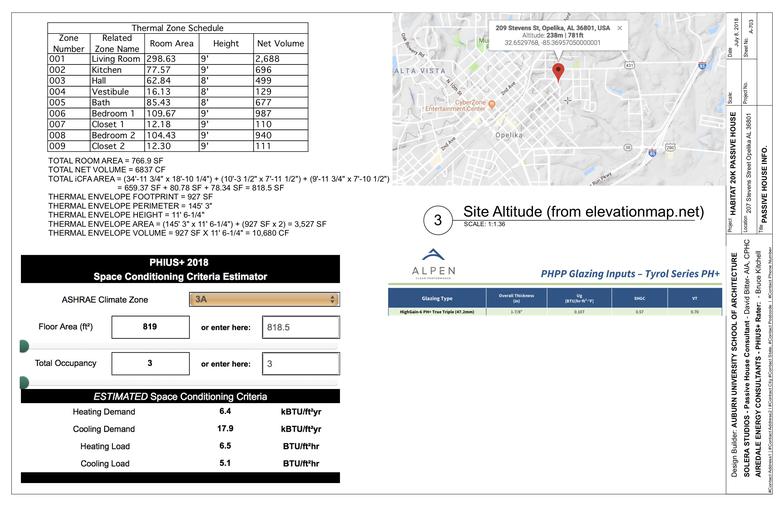784x507 pixels.
Task: Click the route 431 shield on the map
Action: [630, 65]
